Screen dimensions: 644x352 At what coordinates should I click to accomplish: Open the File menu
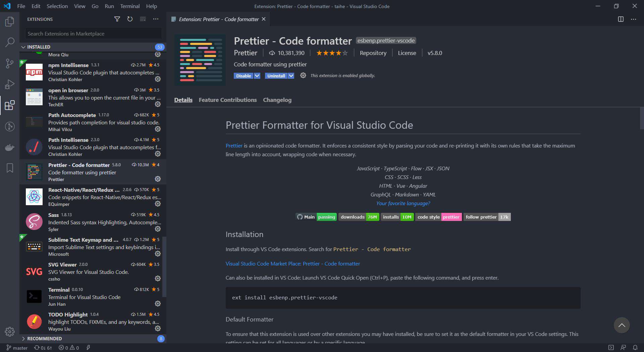tap(21, 6)
